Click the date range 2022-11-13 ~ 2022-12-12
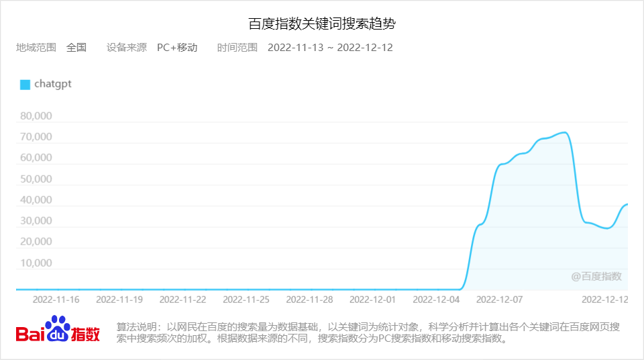The width and height of the screenshot is (644, 360). coord(330,48)
